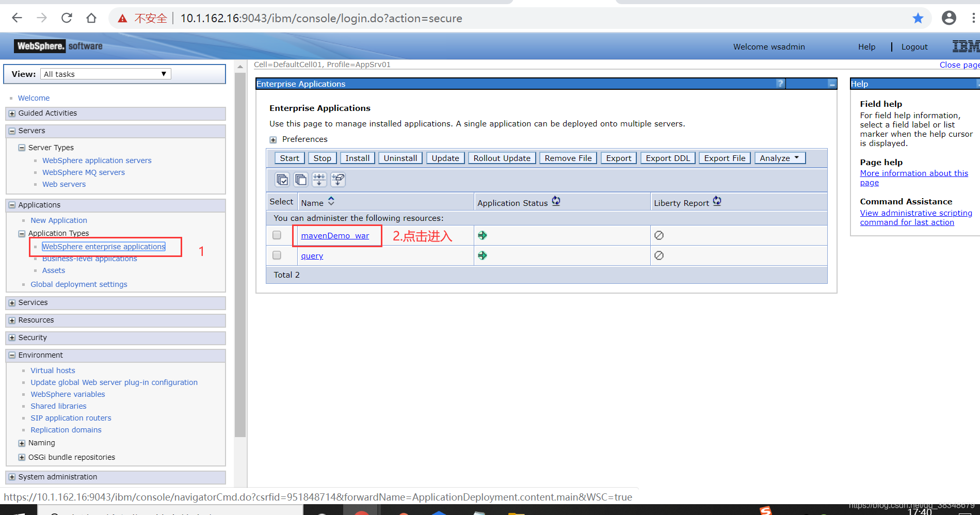Viewport: 980px width, 515px height.
Task: Expand the Resources section
Action: pos(12,320)
